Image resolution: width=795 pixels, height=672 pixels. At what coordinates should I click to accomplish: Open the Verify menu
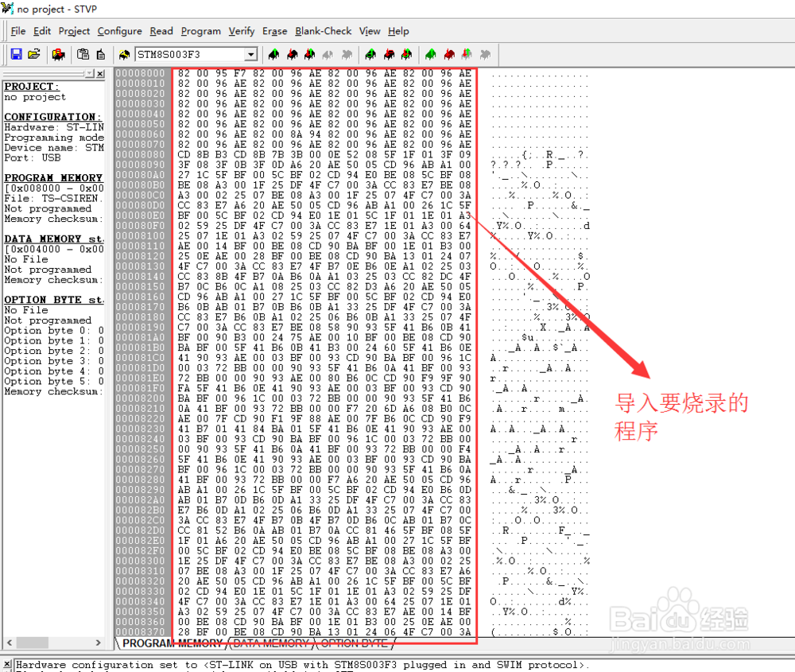242,31
